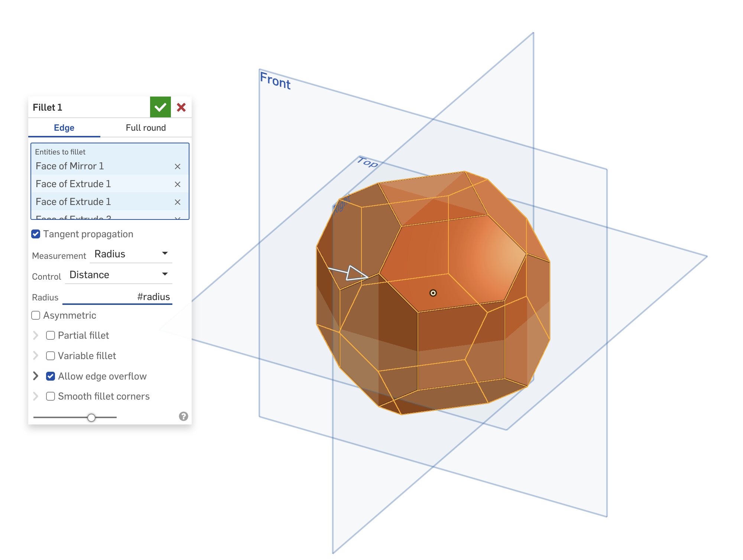Open fillet help question mark icon
Screen dimensions: 743x560
(x=184, y=416)
